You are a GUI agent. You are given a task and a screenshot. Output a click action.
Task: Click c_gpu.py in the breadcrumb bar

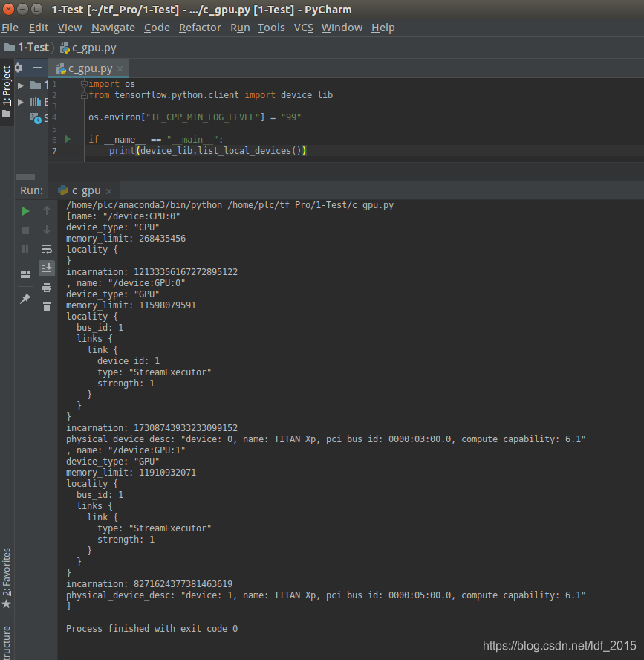click(x=88, y=48)
